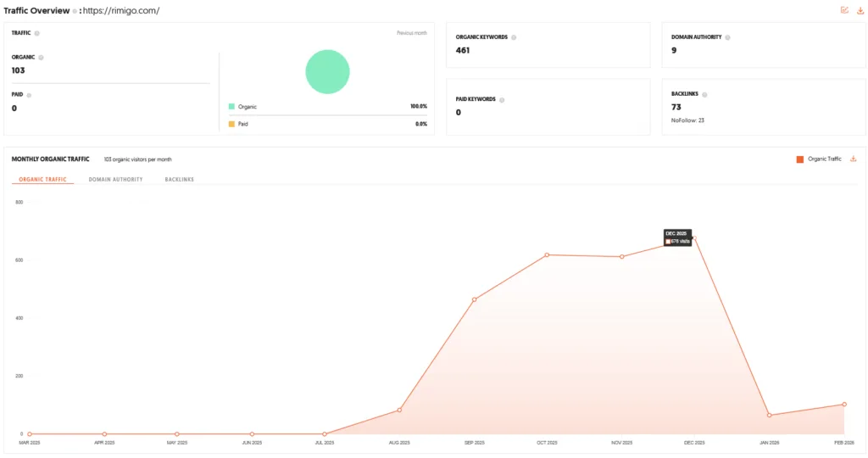
Task: Select the OCT 2025 data point
Action: pyautogui.click(x=547, y=254)
